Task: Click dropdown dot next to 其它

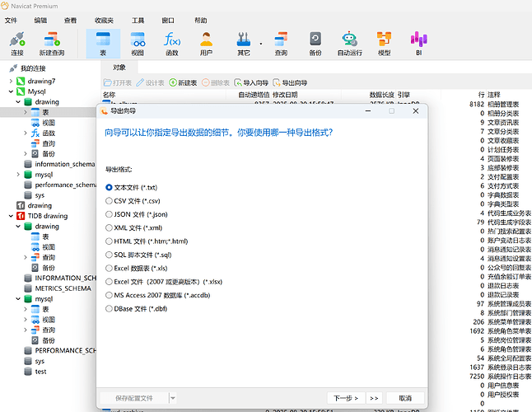Action: 261,44
